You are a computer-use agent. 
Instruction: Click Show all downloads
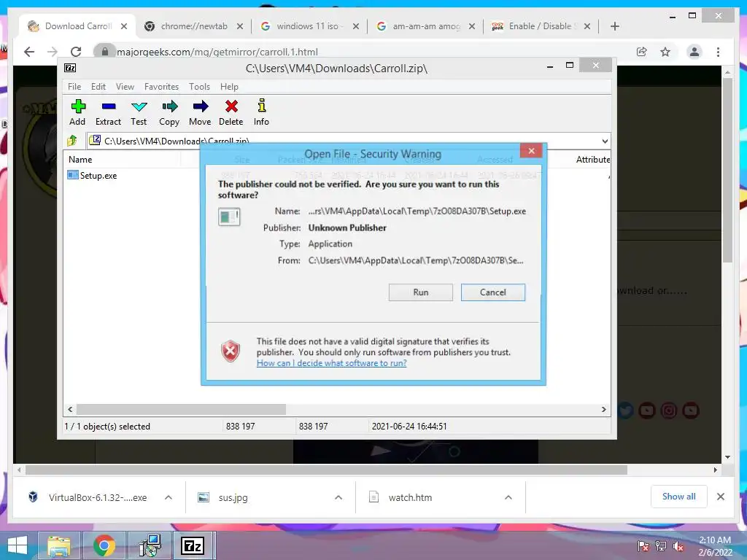pyautogui.click(x=679, y=497)
